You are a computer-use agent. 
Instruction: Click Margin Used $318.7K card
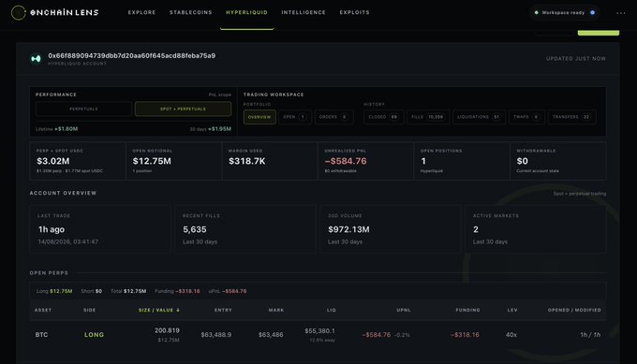coord(270,161)
